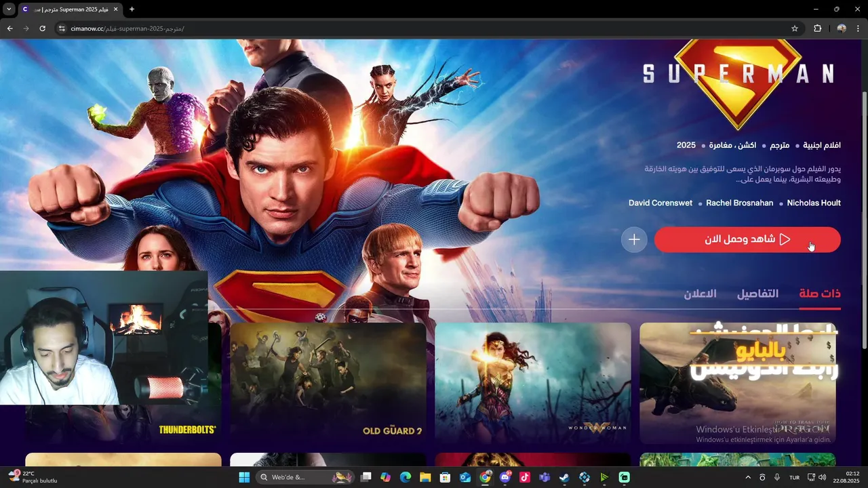
Task: Open File Explorer from the taskbar
Action: click(425, 477)
